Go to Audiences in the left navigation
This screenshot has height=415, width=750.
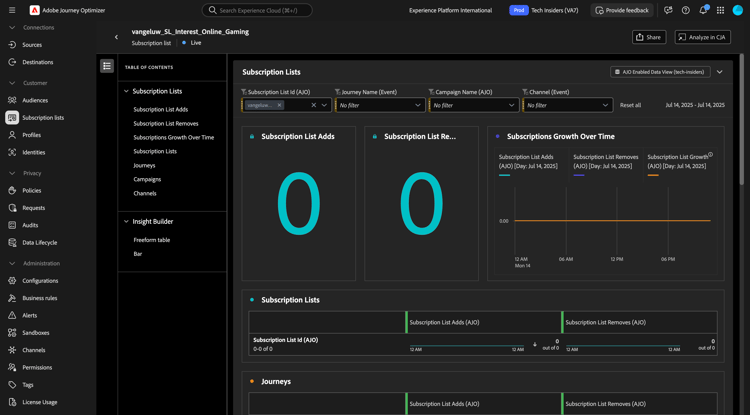35,100
